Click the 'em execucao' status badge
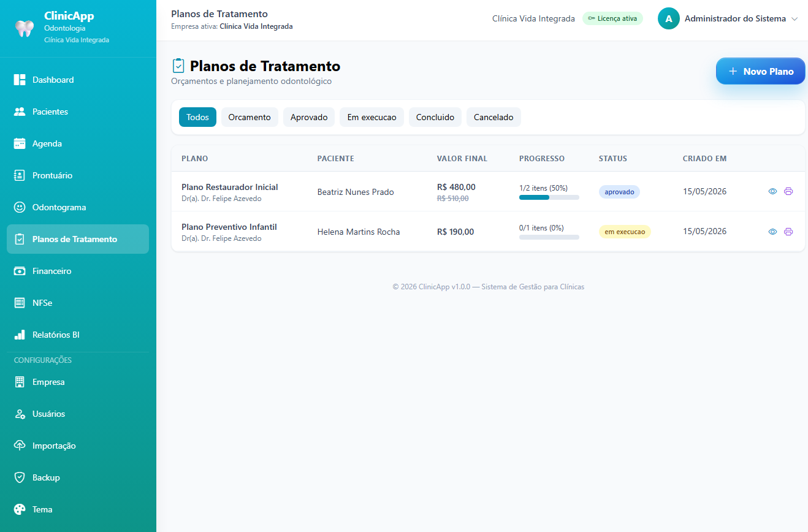Image resolution: width=808 pixels, height=532 pixels. 625,232
